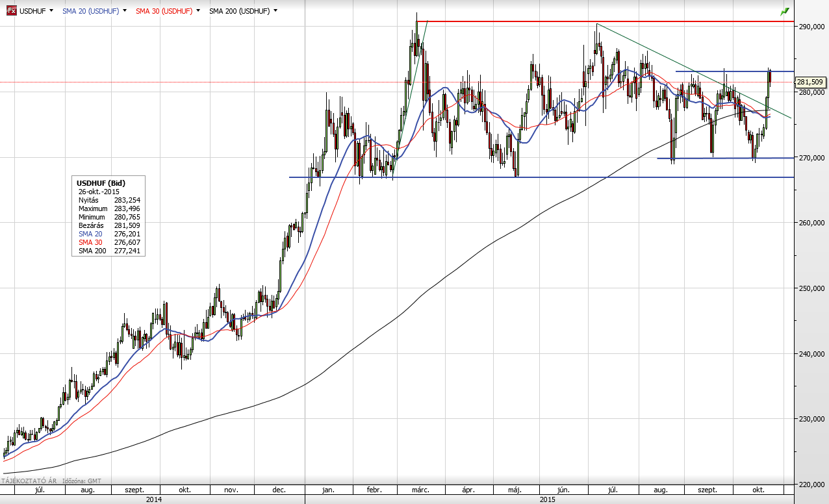Click the green arrow icon at the chart's top-right
The height and width of the screenshot is (504, 829).
coord(784,11)
